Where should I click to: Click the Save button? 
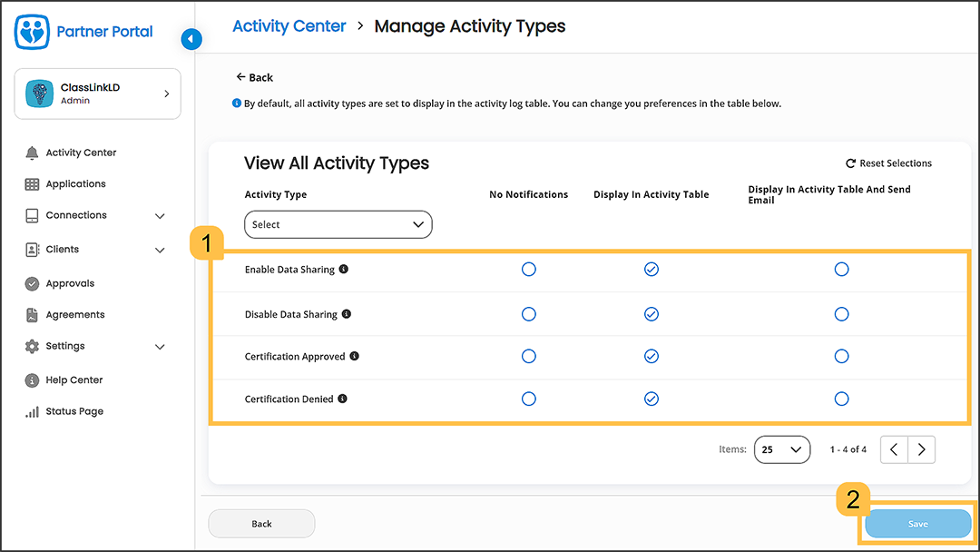click(x=917, y=524)
